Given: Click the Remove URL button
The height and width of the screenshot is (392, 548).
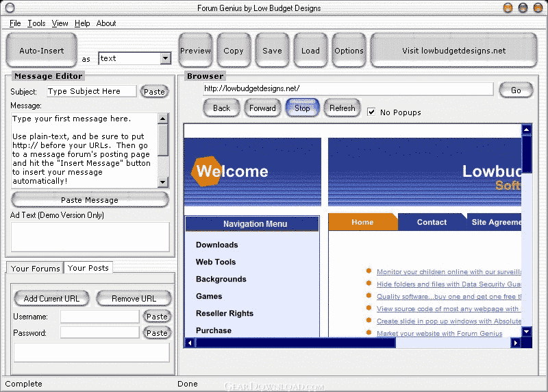Looking at the screenshot, I should point(134,299).
